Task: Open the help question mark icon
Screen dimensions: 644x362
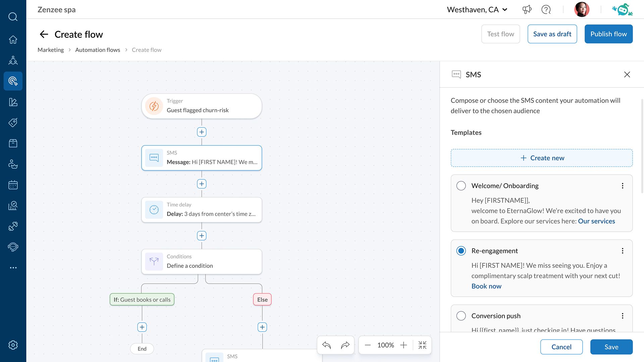Action: pyautogui.click(x=546, y=9)
